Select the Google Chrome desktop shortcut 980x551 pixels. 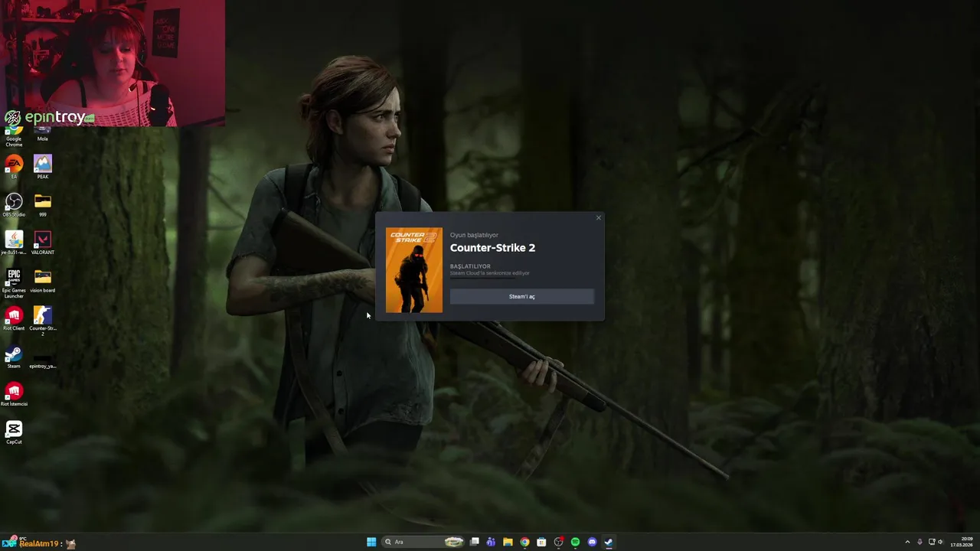click(14, 136)
